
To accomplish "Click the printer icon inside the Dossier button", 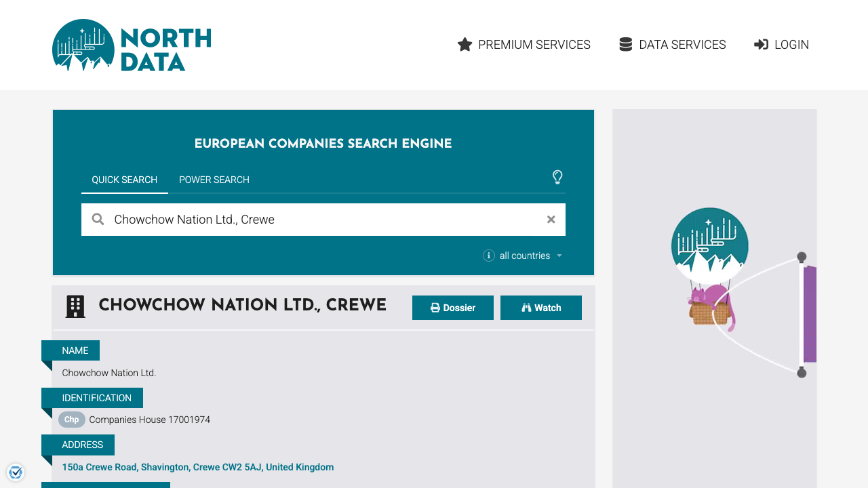I will tap(435, 307).
